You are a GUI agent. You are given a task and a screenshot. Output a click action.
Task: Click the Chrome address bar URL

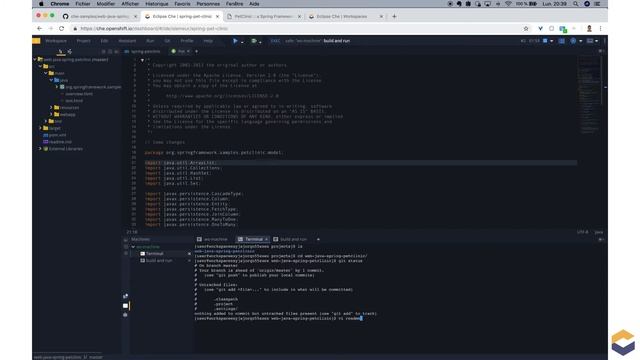(x=154, y=29)
